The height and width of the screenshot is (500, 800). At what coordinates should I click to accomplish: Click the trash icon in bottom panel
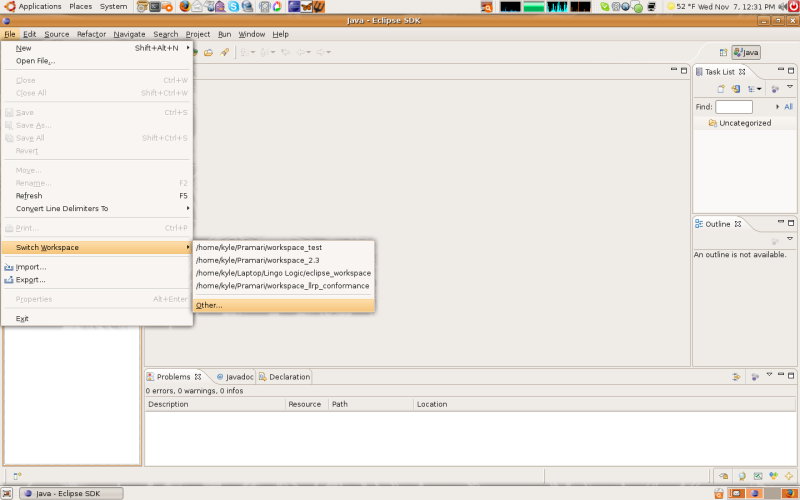(718, 493)
